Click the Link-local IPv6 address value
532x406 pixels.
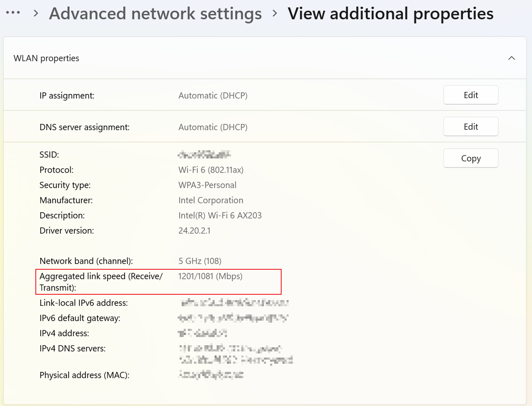coord(234,302)
